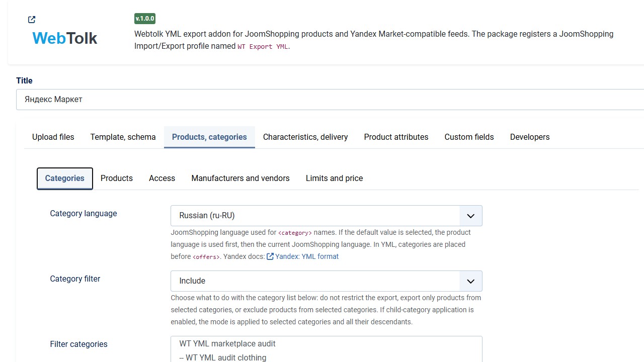The image size is (644, 362).
Task: Open the Limits and price sub-tab
Action: pyautogui.click(x=335, y=178)
